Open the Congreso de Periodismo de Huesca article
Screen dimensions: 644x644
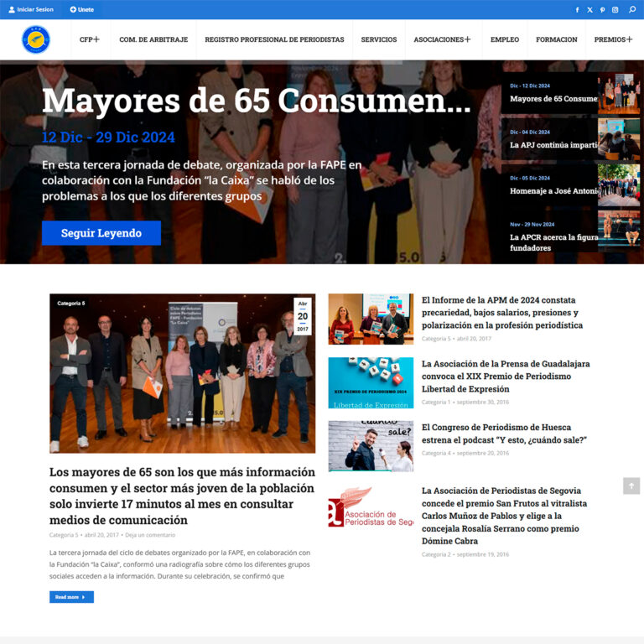point(503,434)
